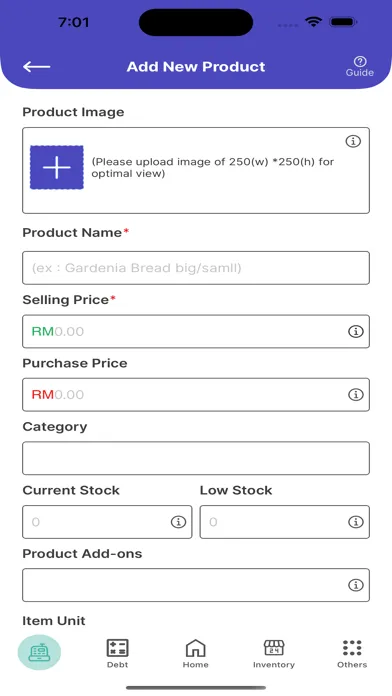Tap Current Stock info icon
The image size is (392, 696).
tap(178, 522)
